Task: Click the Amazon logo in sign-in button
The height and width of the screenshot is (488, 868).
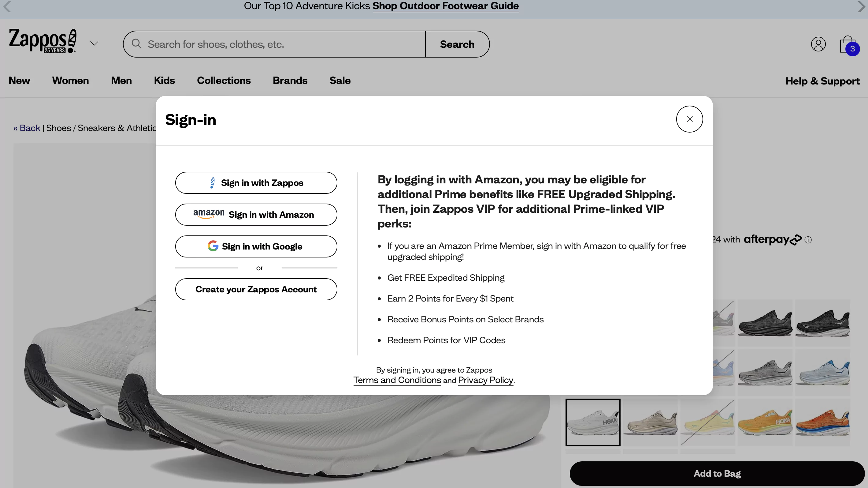Action: (x=209, y=214)
